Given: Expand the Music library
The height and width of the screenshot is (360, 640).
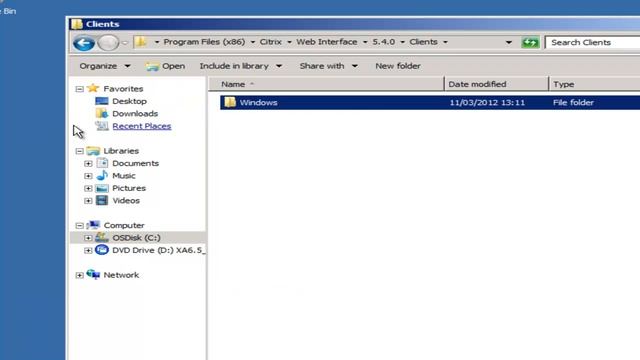Looking at the screenshot, I should (88, 176).
